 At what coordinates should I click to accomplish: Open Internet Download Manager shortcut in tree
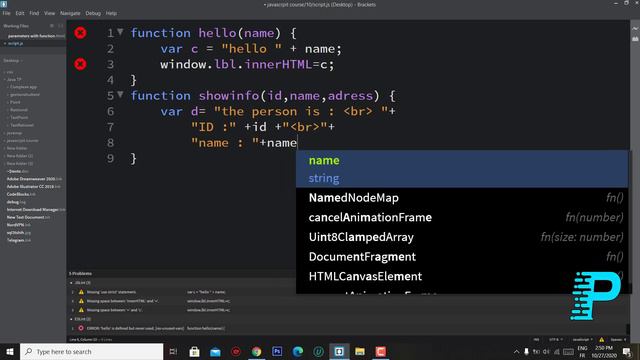point(35,209)
